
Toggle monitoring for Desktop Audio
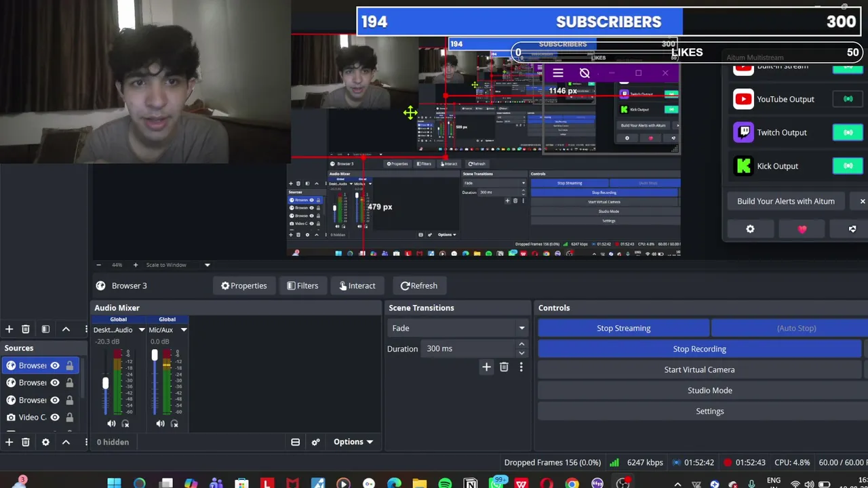[125, 424]
